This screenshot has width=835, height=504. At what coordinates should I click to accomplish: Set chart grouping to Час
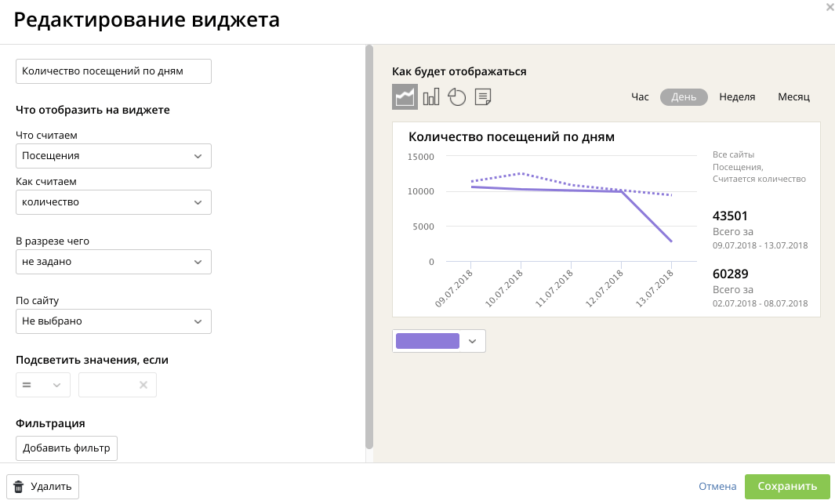pos(640,97)
